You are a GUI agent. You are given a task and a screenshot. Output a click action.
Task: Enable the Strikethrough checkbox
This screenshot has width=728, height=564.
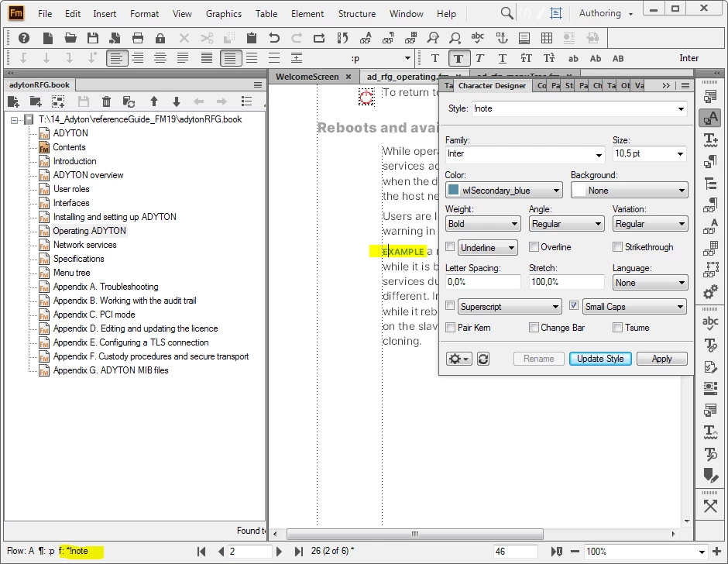click(617, 246)
